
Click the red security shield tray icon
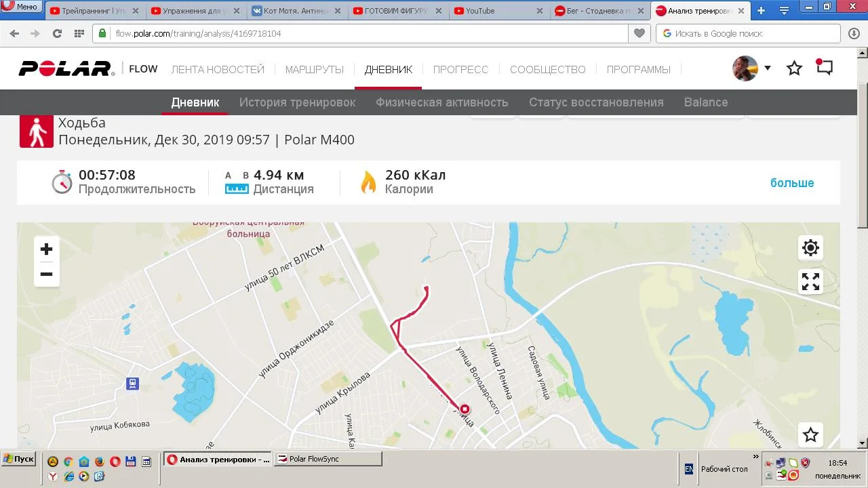(805, 463)
